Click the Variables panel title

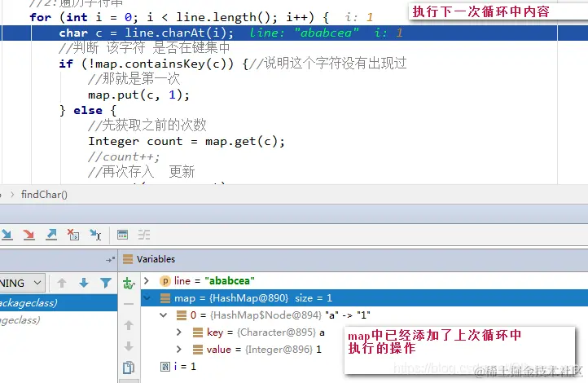point(156,259)
